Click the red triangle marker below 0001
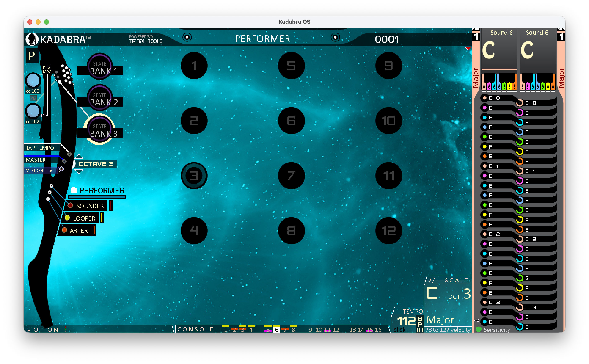589x364 pixels. (x=468, y=48)
